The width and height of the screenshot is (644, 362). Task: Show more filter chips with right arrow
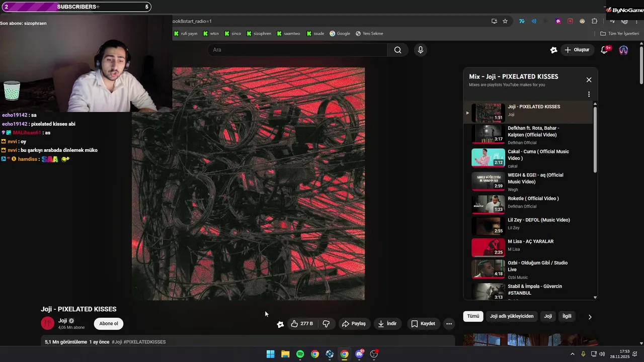[x=590, y=317]
